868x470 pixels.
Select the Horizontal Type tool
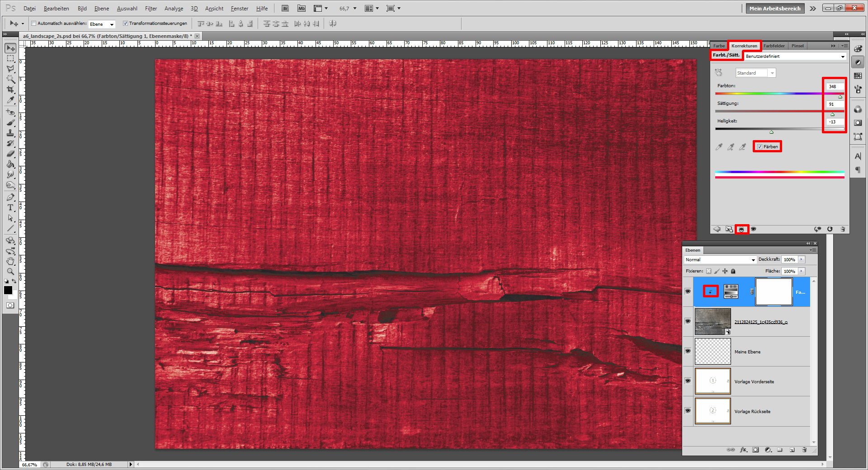(10, 208)
